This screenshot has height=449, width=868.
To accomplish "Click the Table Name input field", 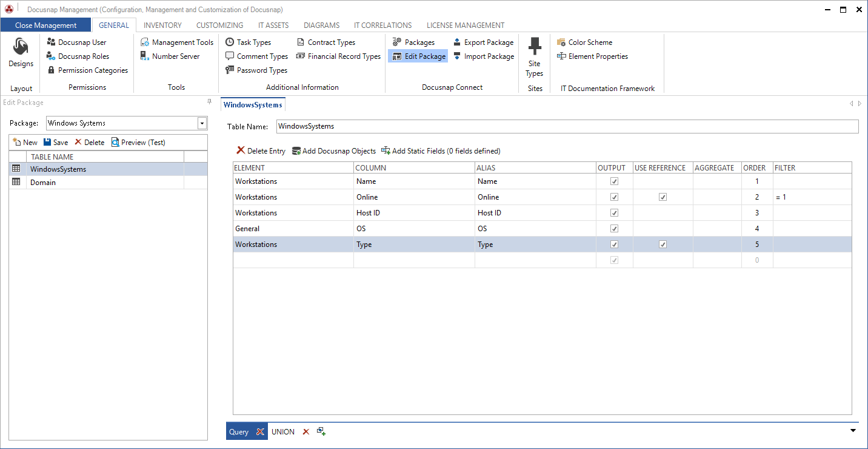I will [x=567, y=126].
